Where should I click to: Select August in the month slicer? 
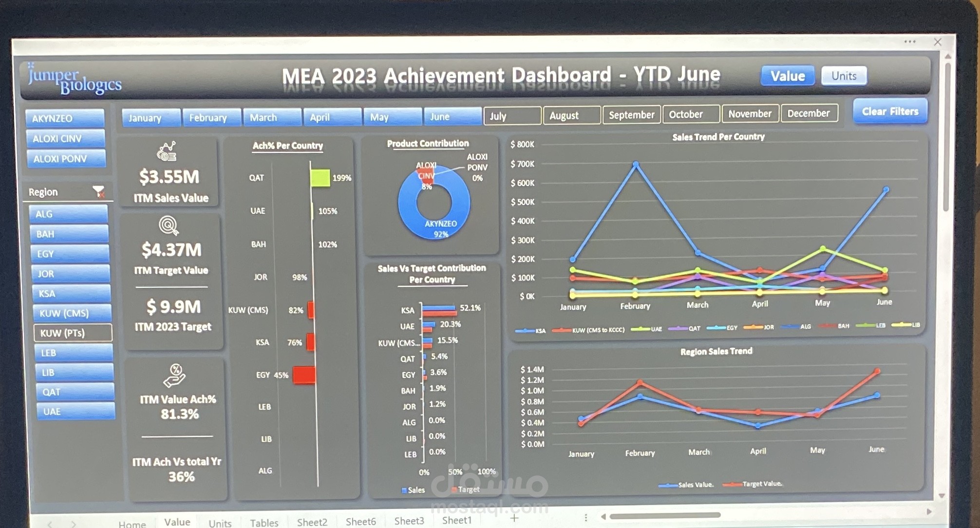tap(572, 115)
